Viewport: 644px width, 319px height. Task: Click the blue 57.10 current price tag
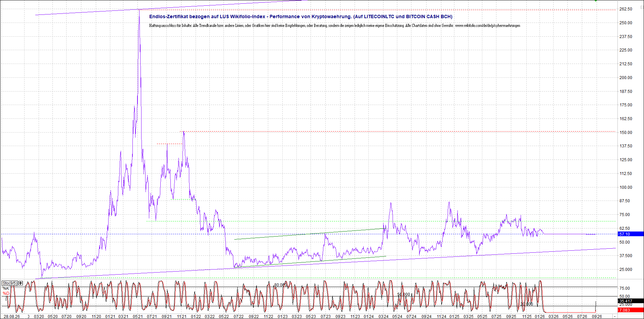point(631,234)
